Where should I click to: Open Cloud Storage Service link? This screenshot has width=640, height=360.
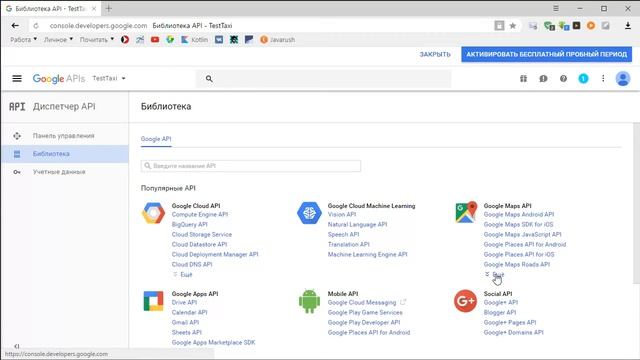coord(202,234)
